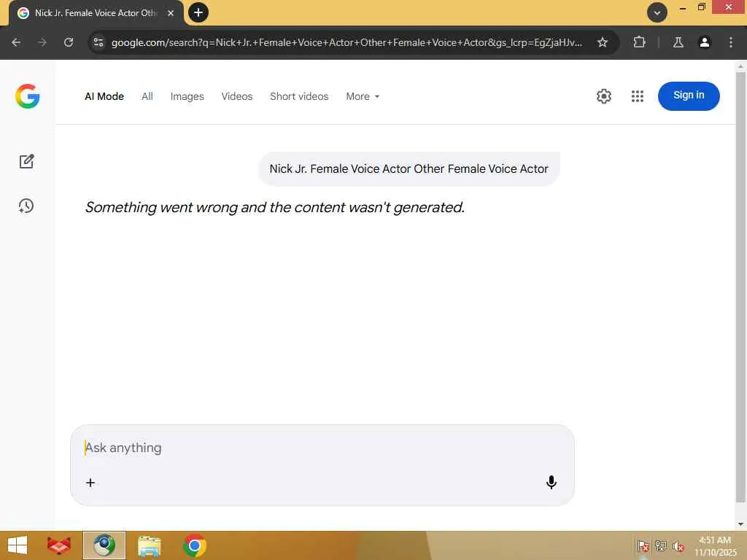Open Chrome three-dot menu
The width and height of the screenshot is (747, 560).
pyautogui.click(x=731, y=42)
